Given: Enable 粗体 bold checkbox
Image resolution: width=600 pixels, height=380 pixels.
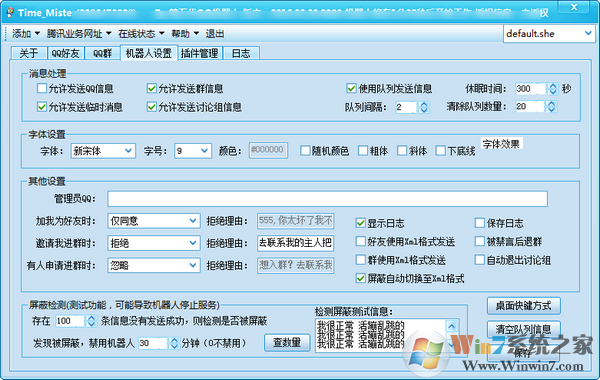Looking at the screenshot, I should (x=363, y=150).
